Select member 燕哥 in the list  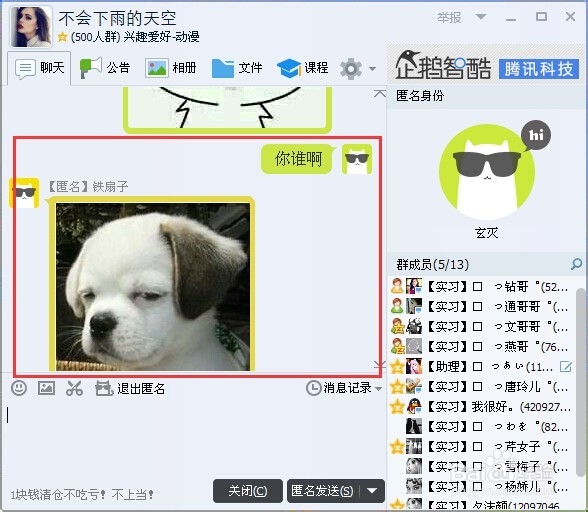click(482, 347)
